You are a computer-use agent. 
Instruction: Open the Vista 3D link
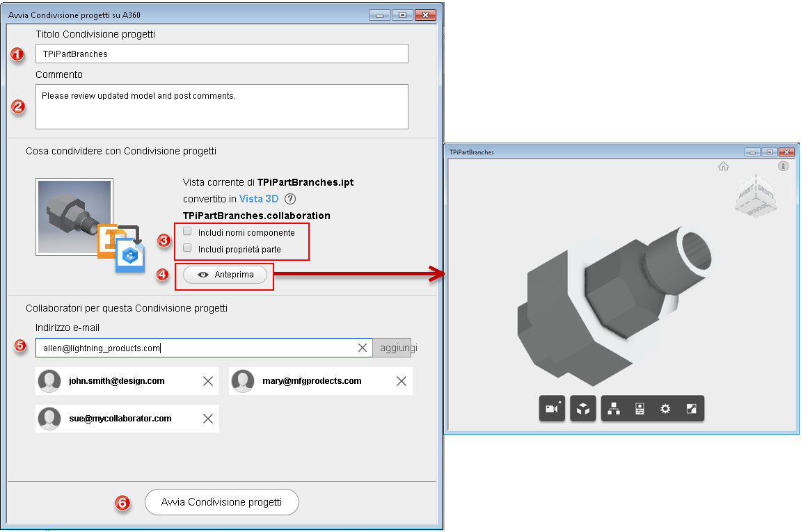(x=259, y=199)
